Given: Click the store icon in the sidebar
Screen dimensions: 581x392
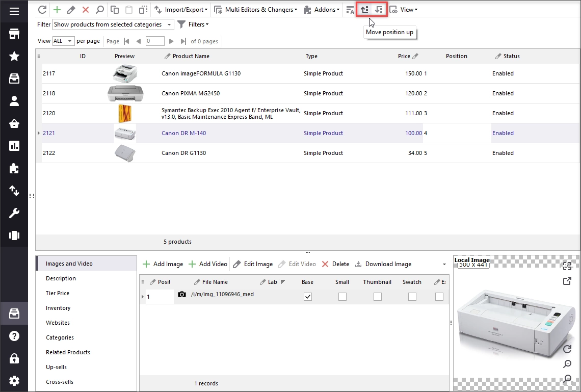Looking at the screenshot, I should [x=14, y=34].
